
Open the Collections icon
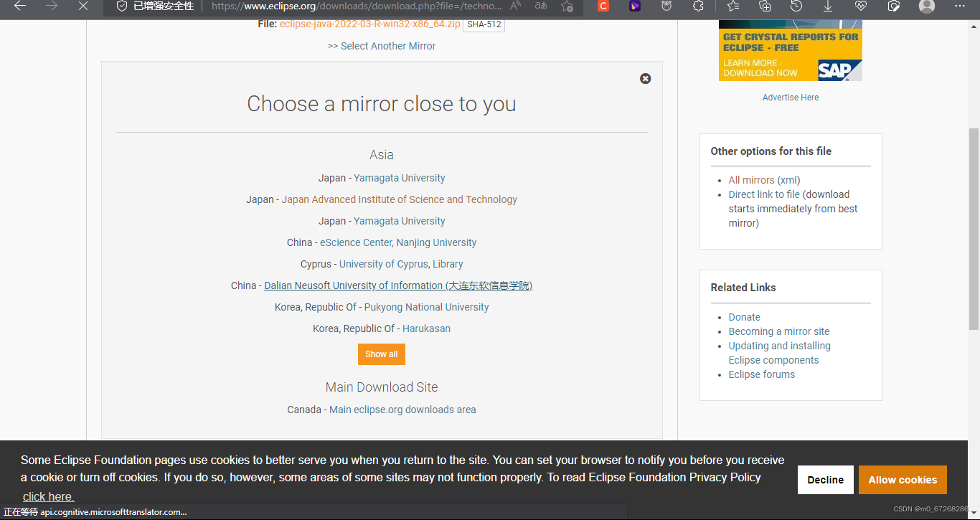coord(765,6)
